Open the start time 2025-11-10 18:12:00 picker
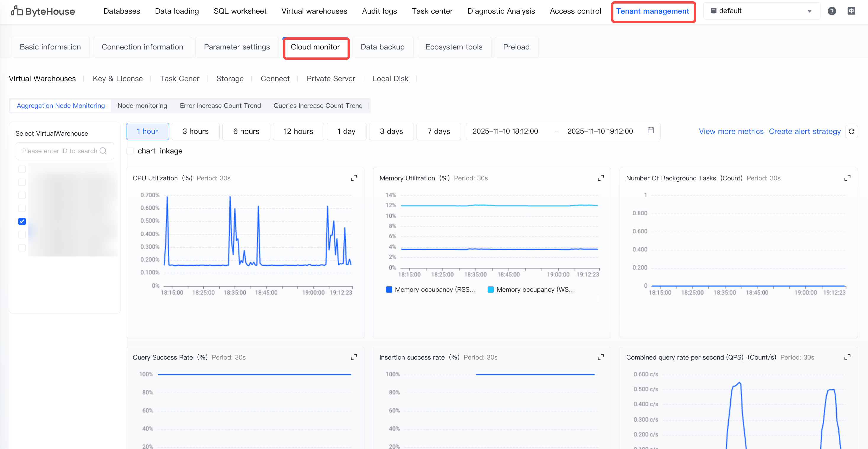 click(x=505, y=131)
